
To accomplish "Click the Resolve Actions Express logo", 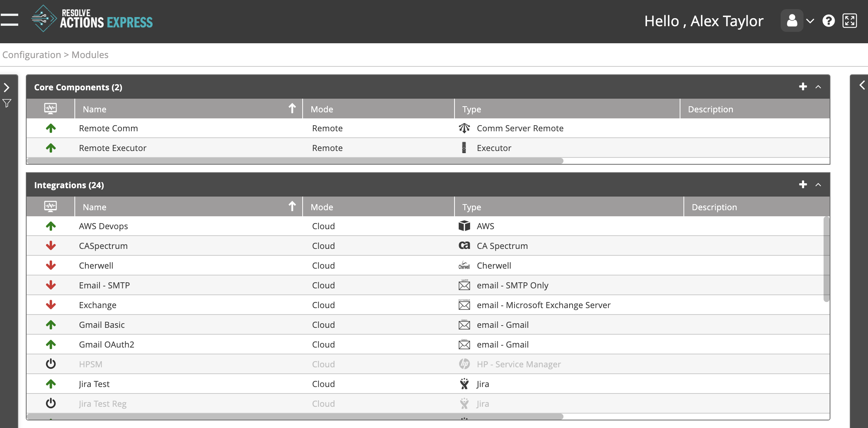I will tap(92, 19).
